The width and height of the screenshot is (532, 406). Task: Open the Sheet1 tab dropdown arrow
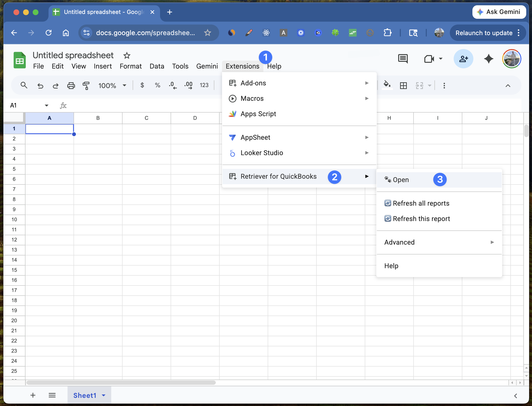click(x=104, y=395)
